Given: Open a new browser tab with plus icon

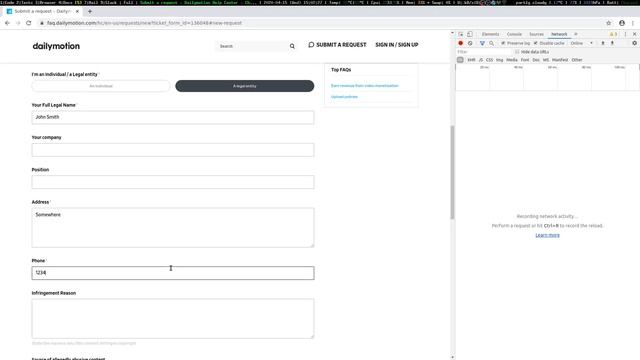Looking at the screenshot, I should pos(90,11).
